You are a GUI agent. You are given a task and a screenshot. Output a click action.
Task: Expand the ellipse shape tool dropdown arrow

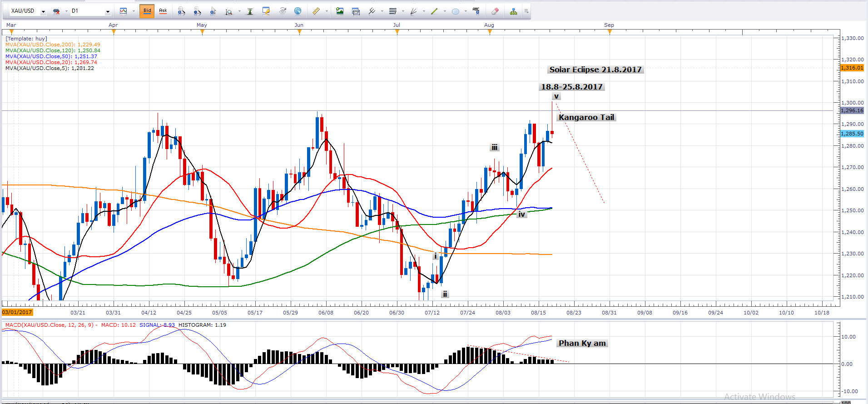tap(466, 11)
